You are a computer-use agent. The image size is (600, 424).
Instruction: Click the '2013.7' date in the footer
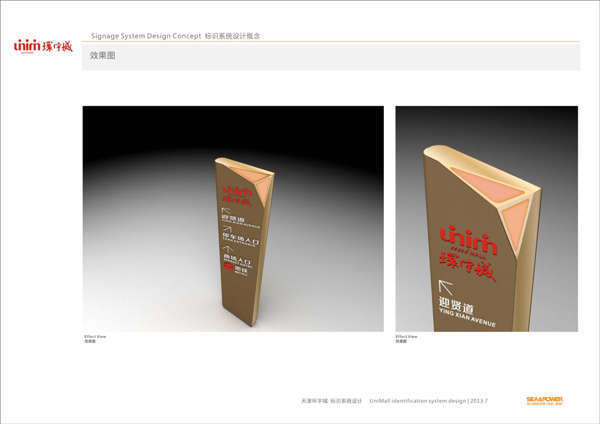(479, 401)
